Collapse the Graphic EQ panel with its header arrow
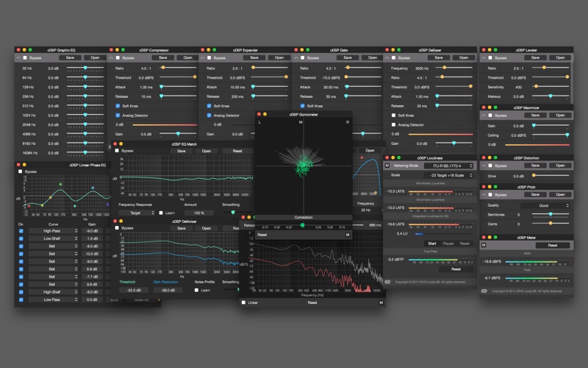 [x=18, y=58]
